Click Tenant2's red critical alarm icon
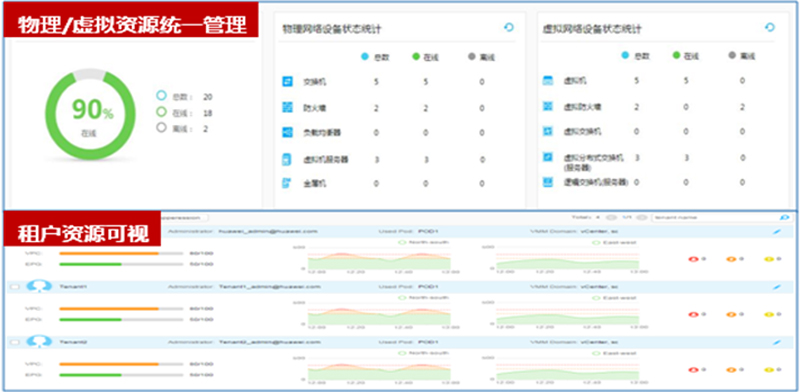The width and height of the screenshot is (800, 392). coord(693,370)
